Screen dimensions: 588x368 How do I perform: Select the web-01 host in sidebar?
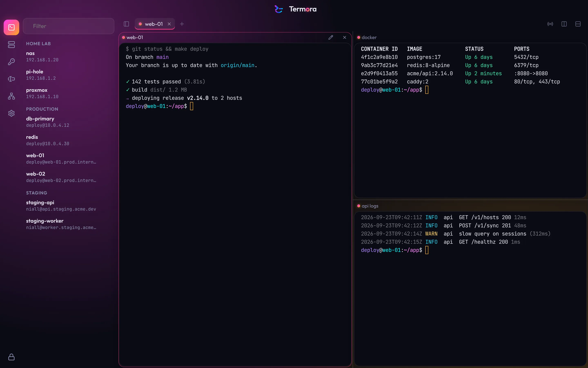[69, 158]
